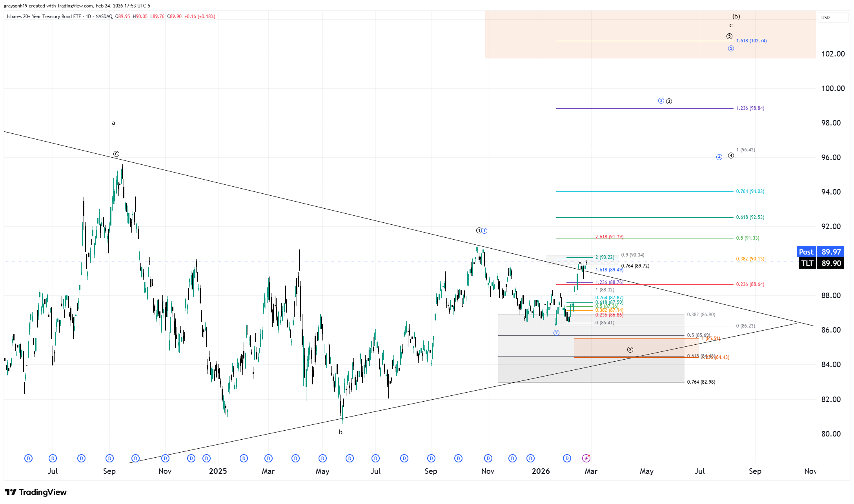
Task: Click the dividend marker left of lightning icon
Action: [567, 458]
